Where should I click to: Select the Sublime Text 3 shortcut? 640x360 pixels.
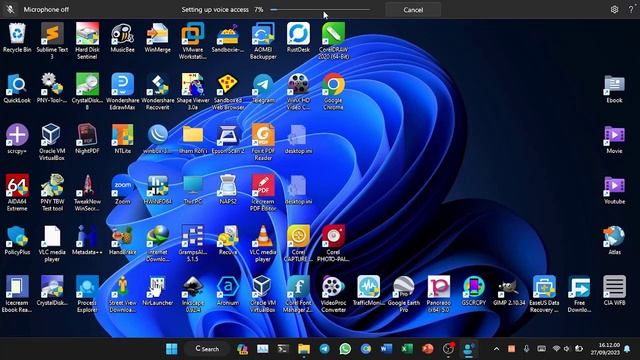(52, 41)
